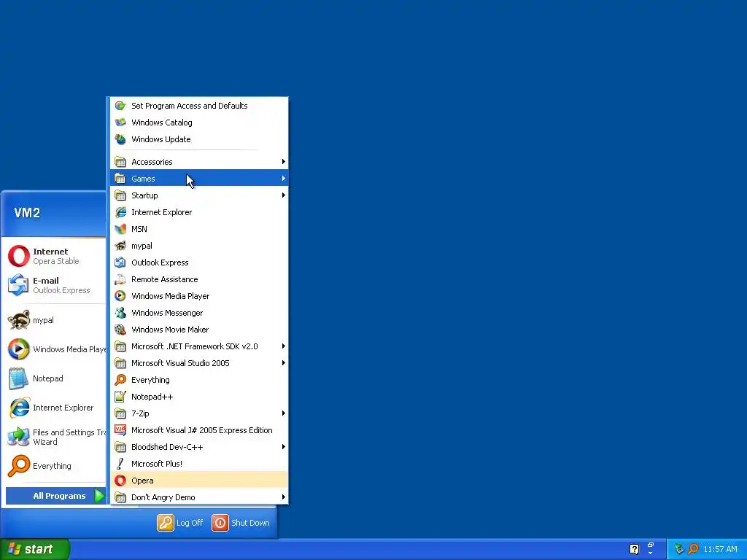Launch Windows Update via its globe icon
Image resolution: width=747 pixels, height=560 pixels.
[120, 139]
